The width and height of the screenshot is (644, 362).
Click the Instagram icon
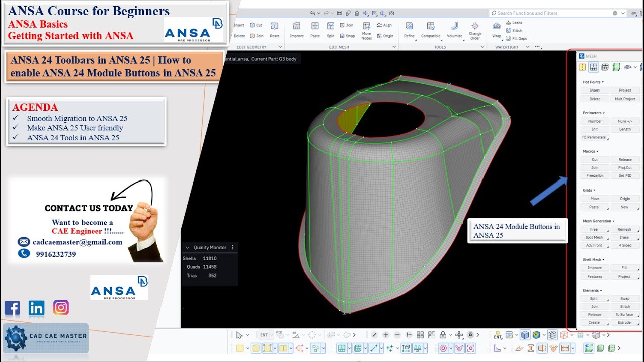(61, 307)
